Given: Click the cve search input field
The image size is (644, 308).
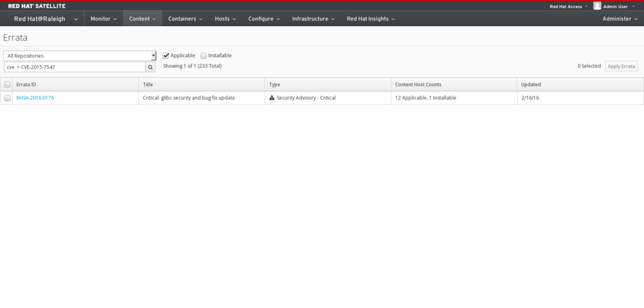Looking at the screenshot, I should (74, 67).
